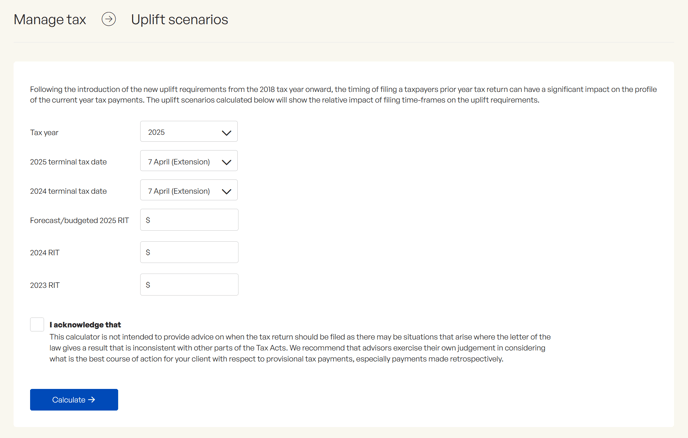Click the Tax year dropdown chevron
This screenshot has width=688, height=438.
(226, 133)
